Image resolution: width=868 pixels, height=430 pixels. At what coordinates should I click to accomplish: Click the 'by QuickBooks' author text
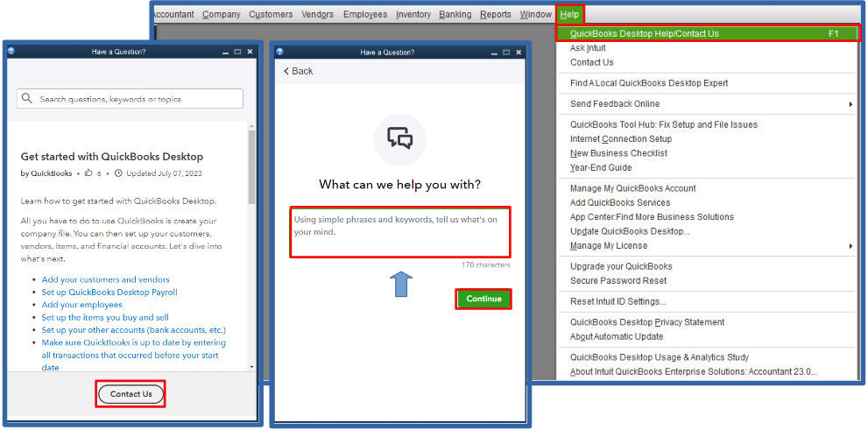point(46,173)
